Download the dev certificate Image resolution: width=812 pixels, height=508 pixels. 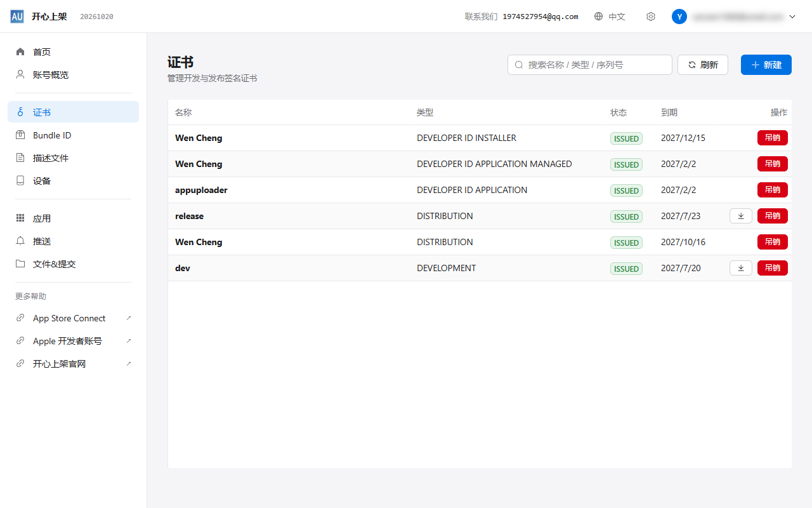(741, 268)
